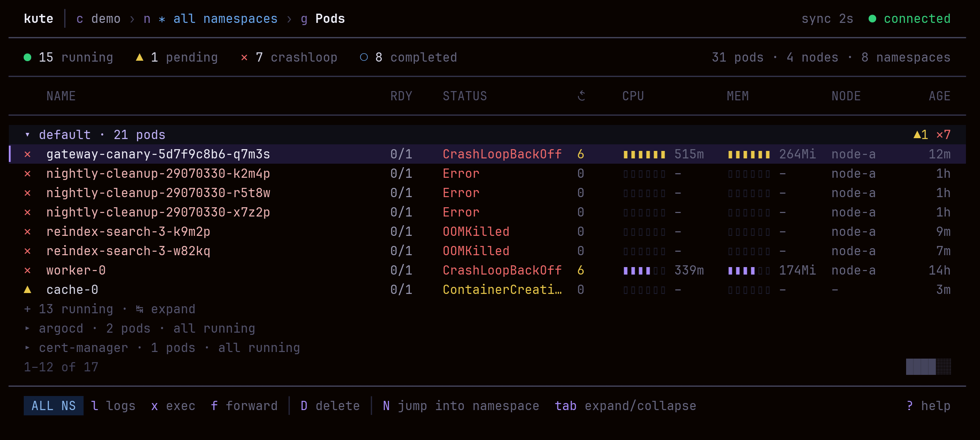
Task: Sort by the MEM column header
Action: [x=738, y=96]
